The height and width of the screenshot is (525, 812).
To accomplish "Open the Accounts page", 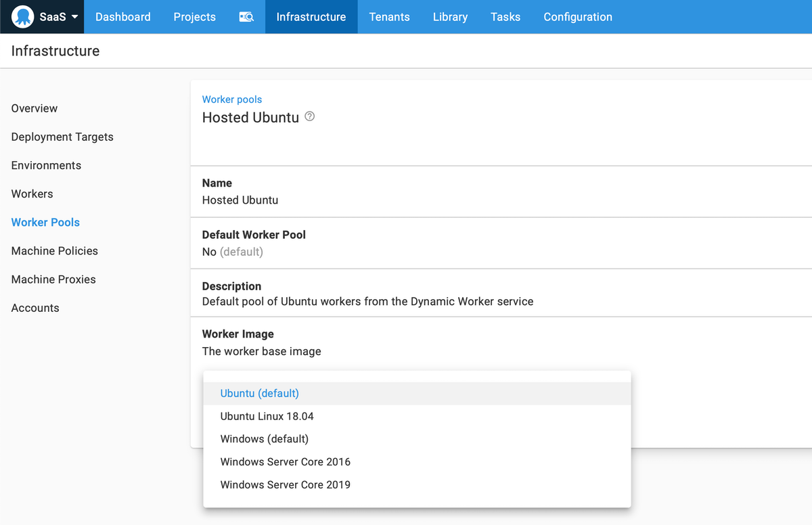I will (35, 308).
